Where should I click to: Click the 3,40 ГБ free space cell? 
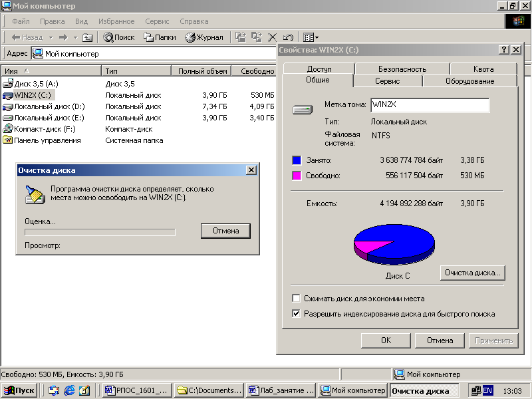[x=261, y=118]
